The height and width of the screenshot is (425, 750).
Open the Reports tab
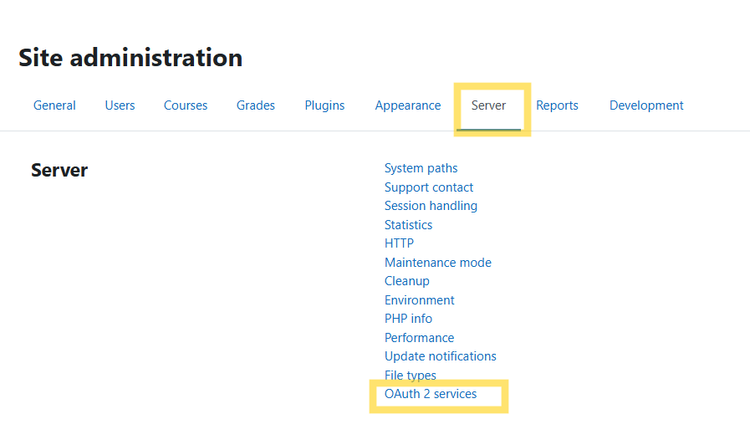[557, 105]
